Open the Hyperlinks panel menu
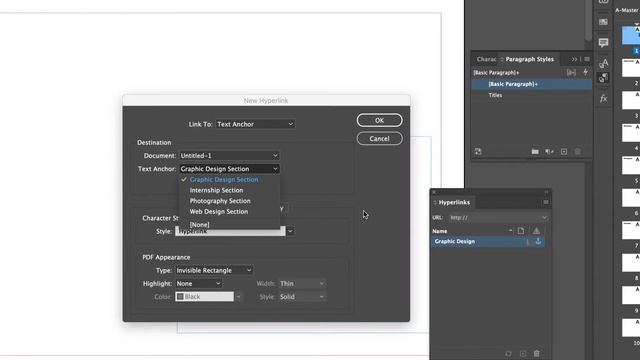 546,202
